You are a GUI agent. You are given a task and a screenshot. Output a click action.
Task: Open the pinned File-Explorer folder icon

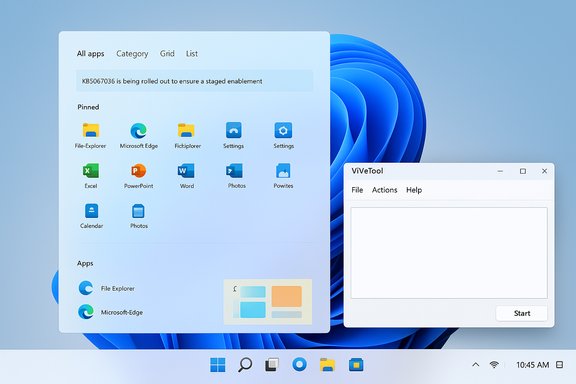tap(90, 130)
